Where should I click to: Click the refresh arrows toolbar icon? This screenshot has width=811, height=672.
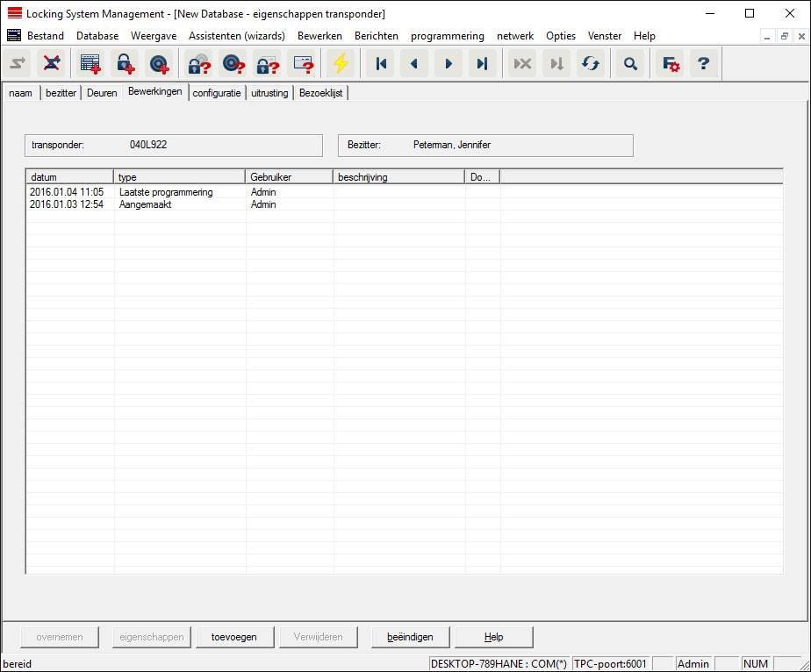[x=590, y=64]
